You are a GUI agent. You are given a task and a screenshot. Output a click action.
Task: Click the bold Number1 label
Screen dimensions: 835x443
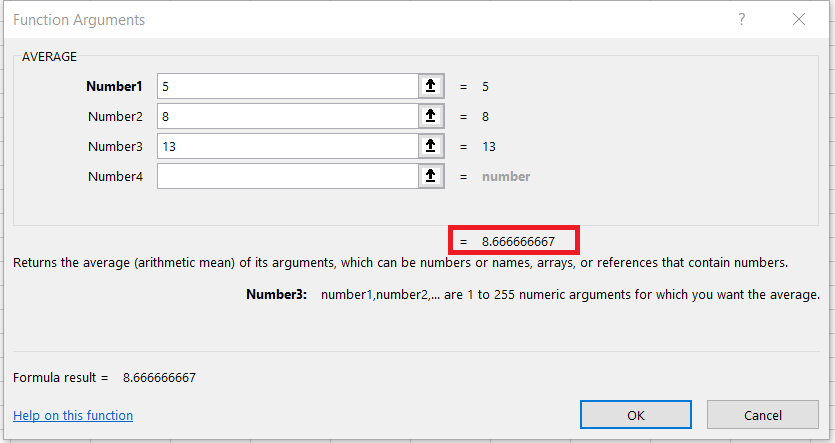click(x=115, y=87)
